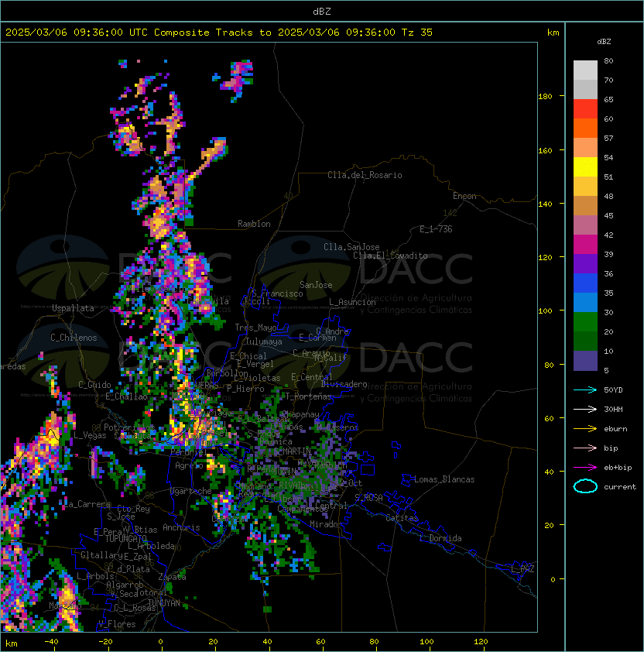The image size is (644, 652).
Task: Click the pink bip arrow symbol
Action: 585,448
